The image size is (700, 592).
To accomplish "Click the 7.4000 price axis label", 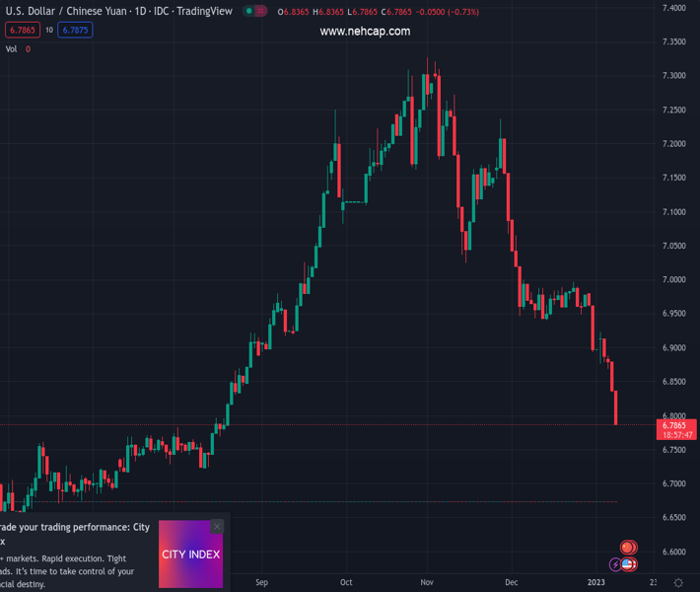I will 674,8.
